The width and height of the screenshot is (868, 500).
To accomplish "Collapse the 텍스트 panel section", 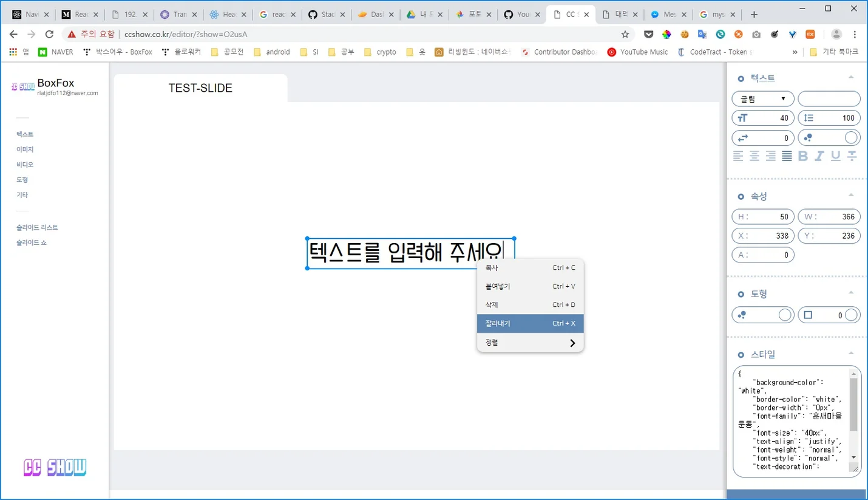I will point(851,77).
